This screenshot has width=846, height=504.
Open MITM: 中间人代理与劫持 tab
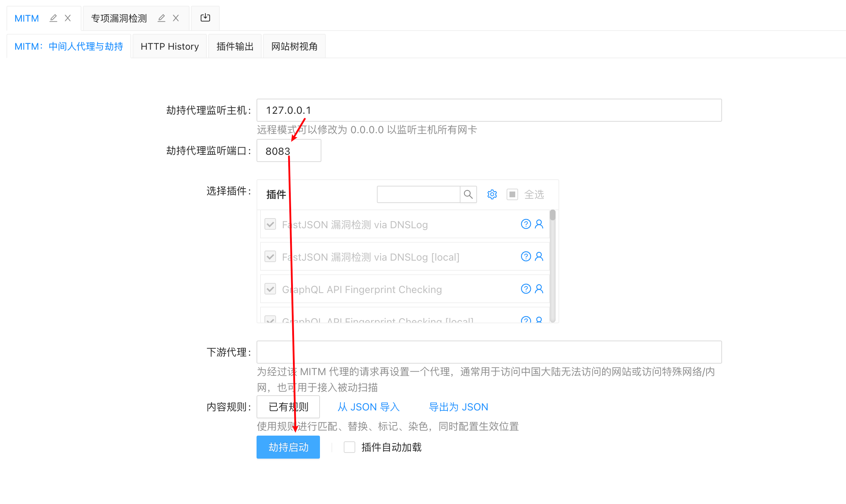pyautogui.click(x=69, y=46)
